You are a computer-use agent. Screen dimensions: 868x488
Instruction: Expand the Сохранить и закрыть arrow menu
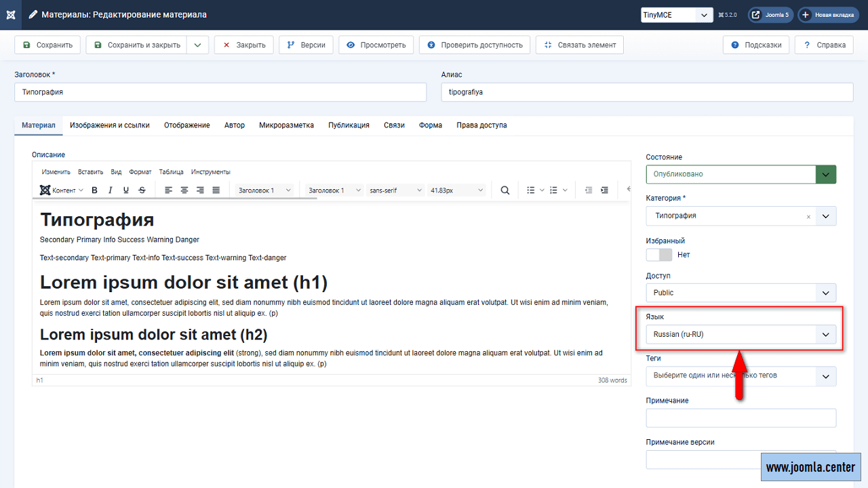197,45
